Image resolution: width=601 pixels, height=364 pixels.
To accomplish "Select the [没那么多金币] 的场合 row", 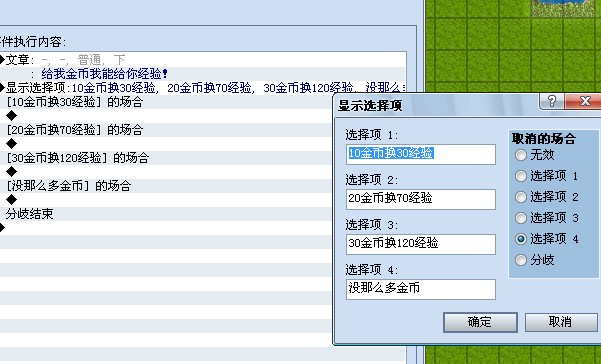I will pos(166,186).
